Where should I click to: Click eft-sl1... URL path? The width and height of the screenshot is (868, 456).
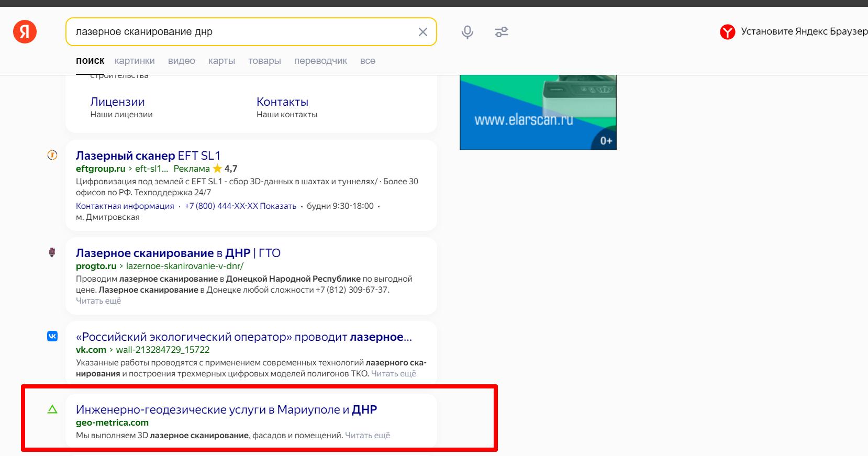tap(152, 169)
